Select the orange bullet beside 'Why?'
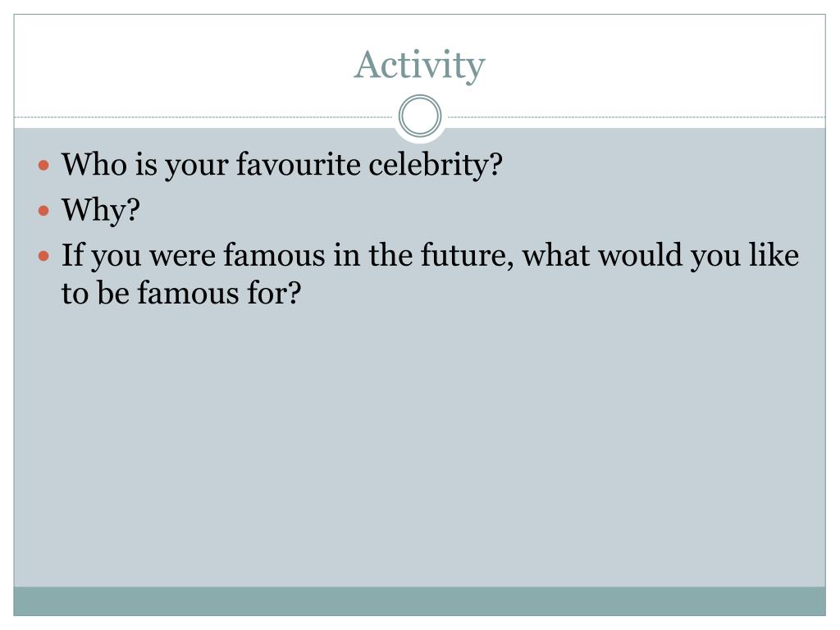Image resolution: width=840 pixels, height=630 pixels. (44, 211)
